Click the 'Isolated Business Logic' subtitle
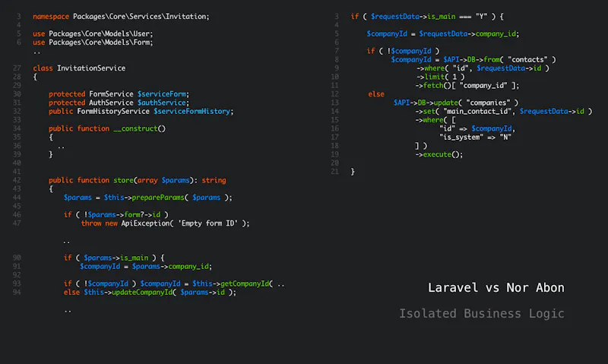Screen dimensions: 608x364 [x=482, y=313]
